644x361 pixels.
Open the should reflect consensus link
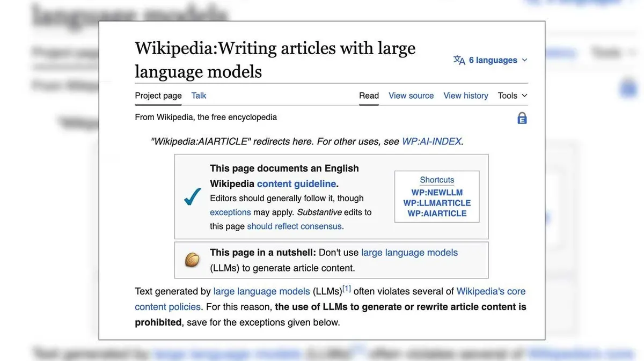tap(294, 226)
